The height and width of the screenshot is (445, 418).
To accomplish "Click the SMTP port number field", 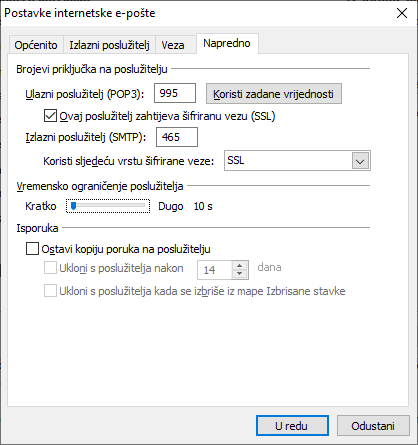I will pyautogui.click(x=177, y=137).
